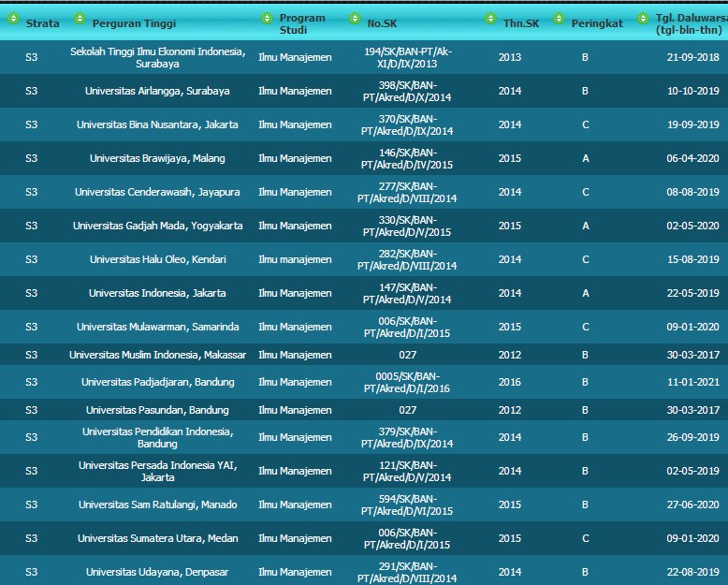Sort by the Program Studi header label
This screenshot has height=585, width=728.
302,23
